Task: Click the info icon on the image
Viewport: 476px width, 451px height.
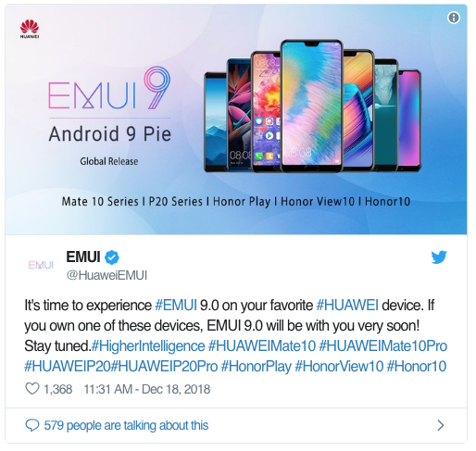Action: (454, 18)
